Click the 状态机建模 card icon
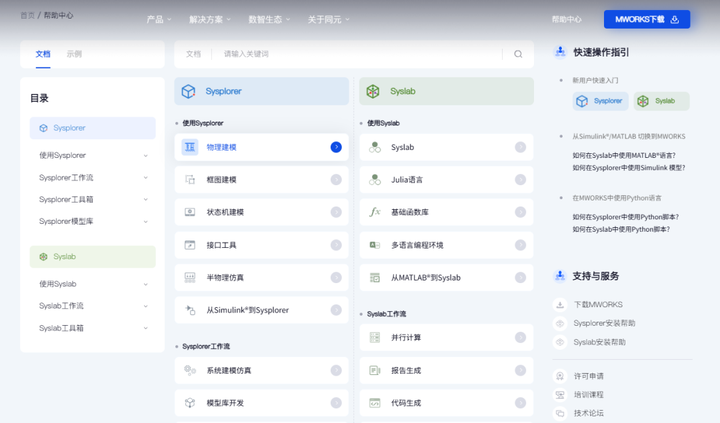The height and width of the screenshot is (423, 720). click(190, 212)
